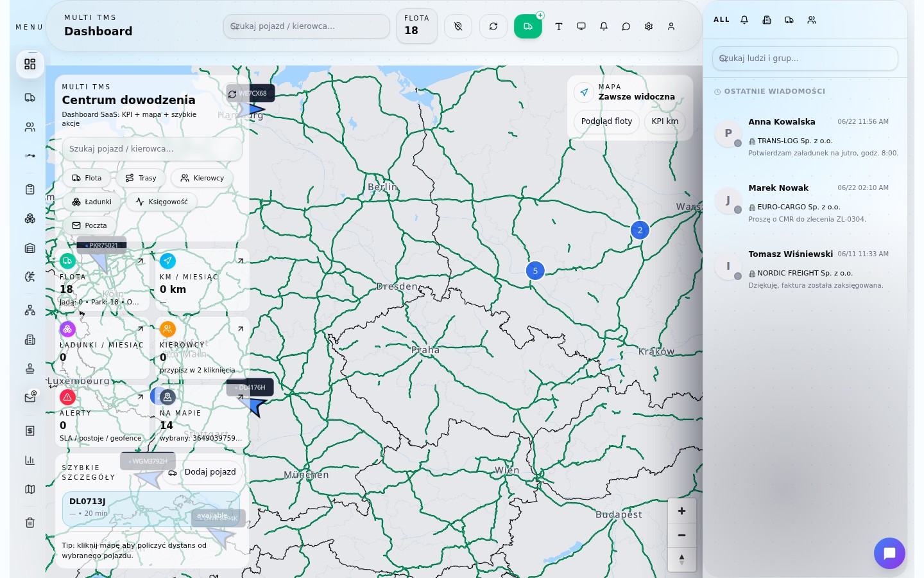Image resolution: width=924 pixels, height=578 pixels.
Task: Click the Poczta chip button
Action: pyautogui.click(x=89, y=225)
